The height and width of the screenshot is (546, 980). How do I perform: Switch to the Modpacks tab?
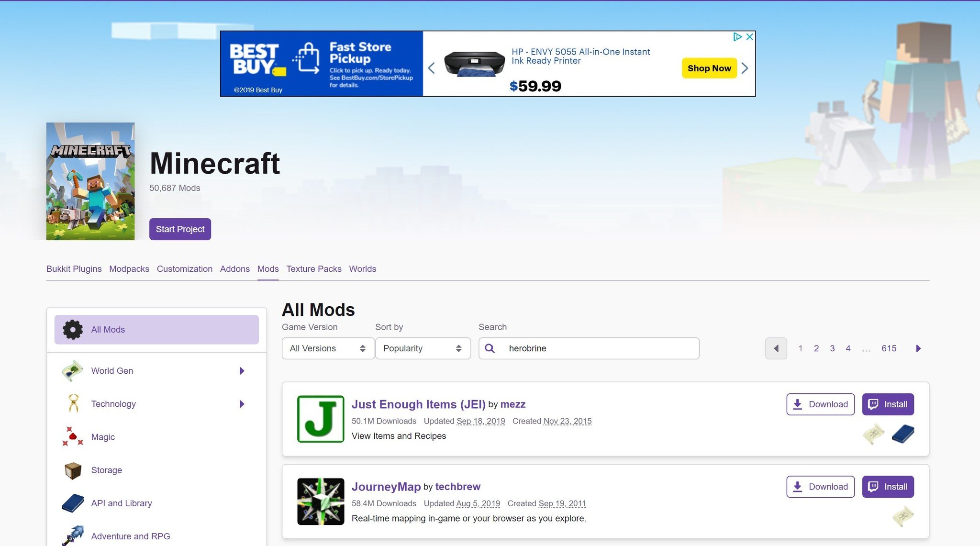[129, 269]
